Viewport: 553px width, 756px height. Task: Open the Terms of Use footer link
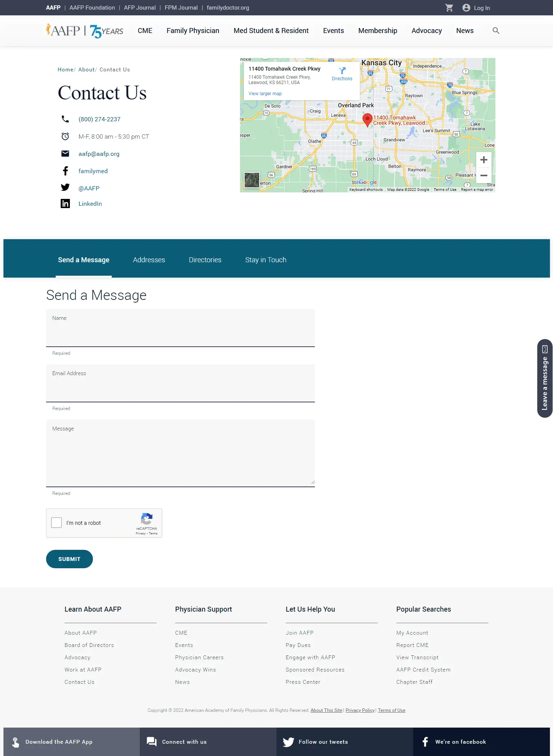click(392, 710)
